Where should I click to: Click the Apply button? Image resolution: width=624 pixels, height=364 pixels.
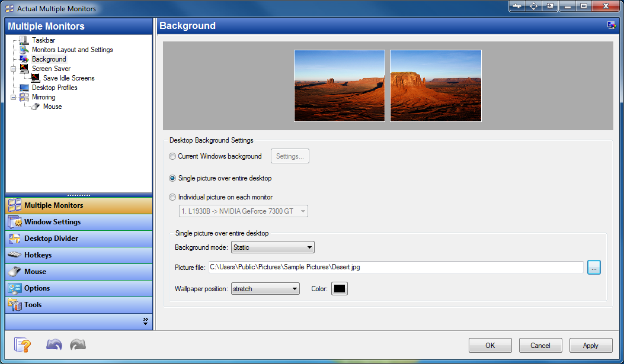[590, 345]
